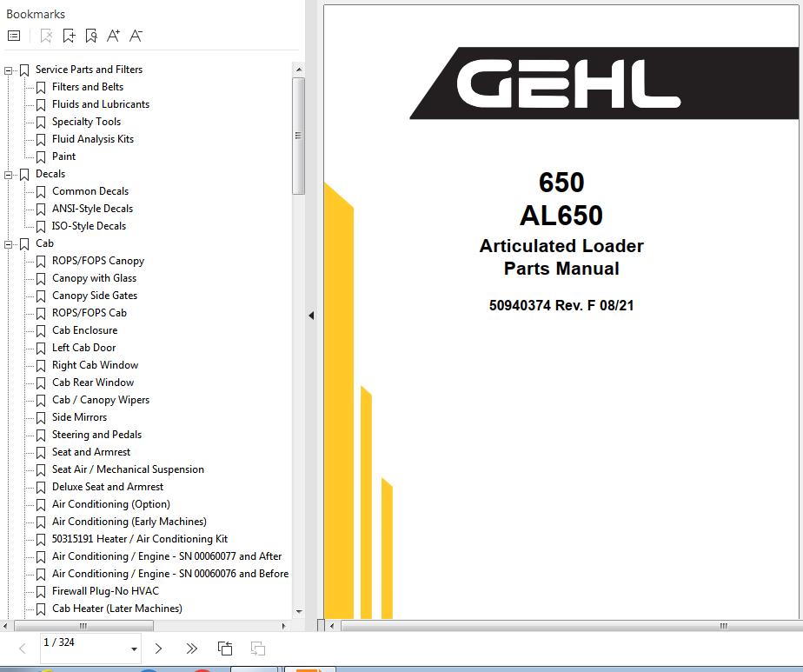
Task: Click the bookmark icon beside Paint
Action: click(x=41, y=157)
